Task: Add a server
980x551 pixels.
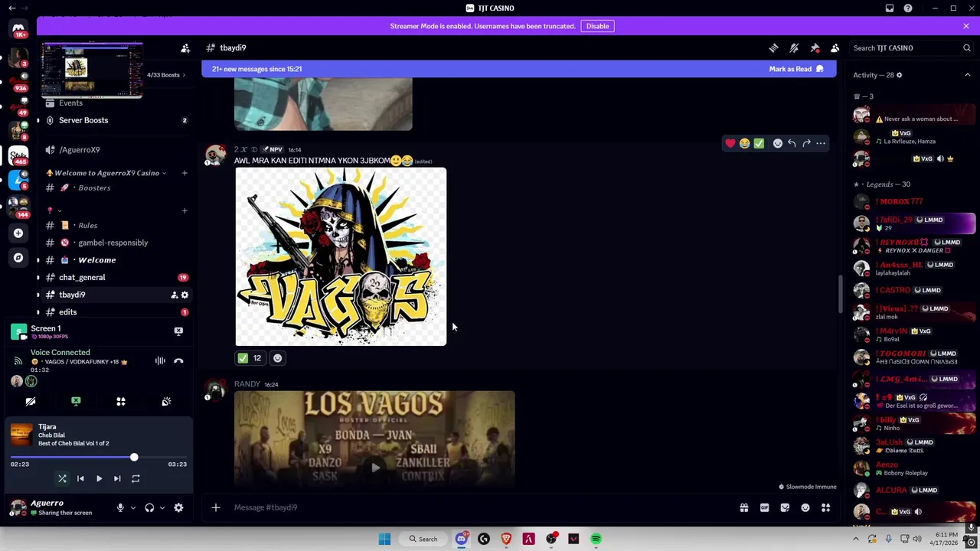Action: coord(18,233)
